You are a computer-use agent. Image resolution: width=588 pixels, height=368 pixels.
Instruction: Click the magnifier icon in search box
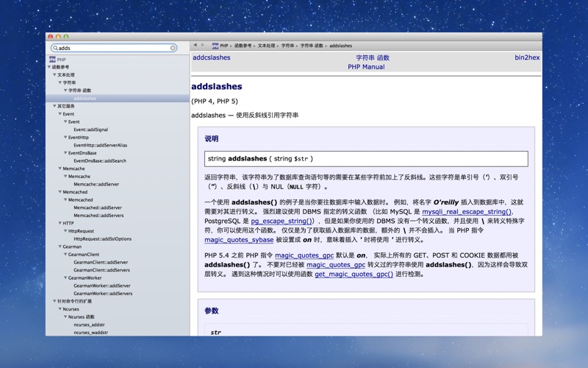(55, 48)
